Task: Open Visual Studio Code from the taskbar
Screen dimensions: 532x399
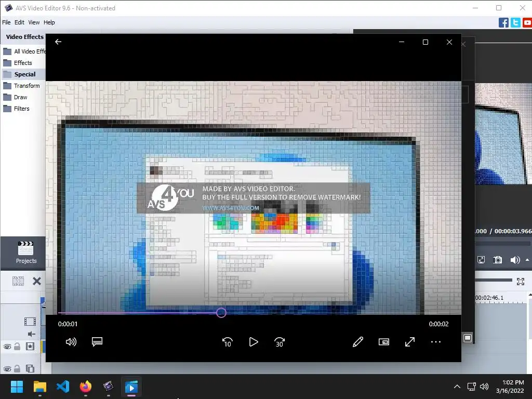Action: coord(63,387)
